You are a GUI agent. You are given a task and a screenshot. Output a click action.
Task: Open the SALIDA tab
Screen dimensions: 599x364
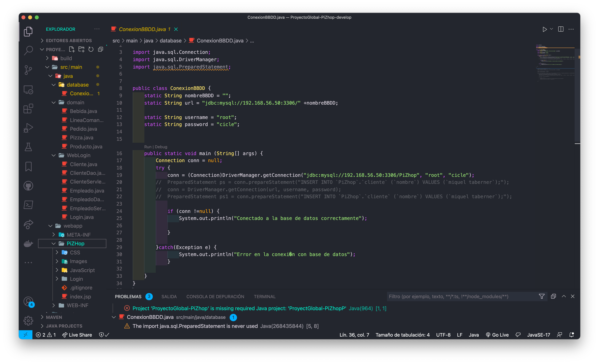pos(169,296)
